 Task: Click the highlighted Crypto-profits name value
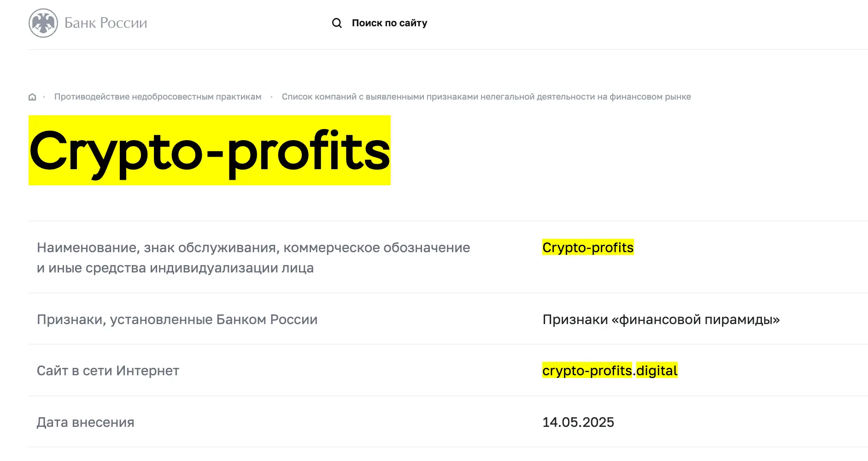coord(588,248)
